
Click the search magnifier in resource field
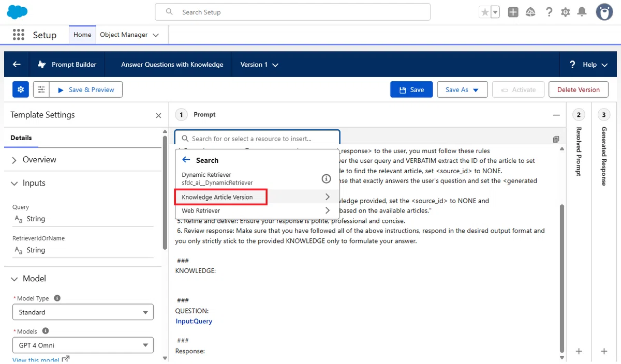tap(185, 139)
